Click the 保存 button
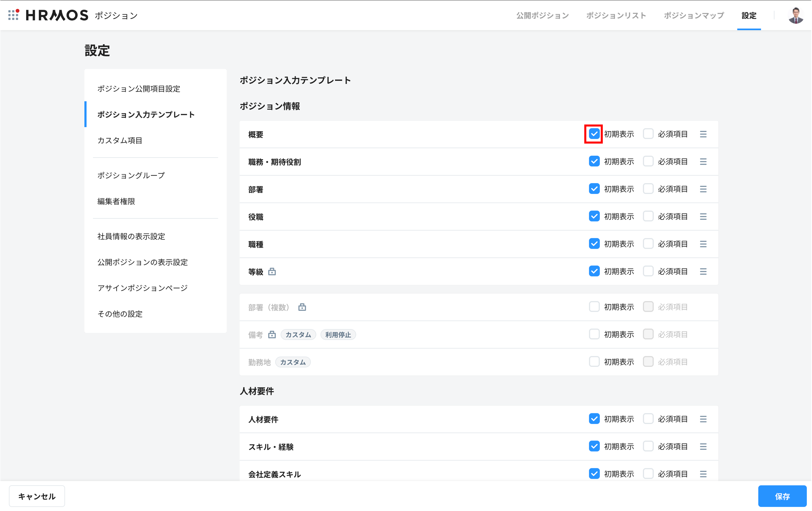 [x=782, y=496]
